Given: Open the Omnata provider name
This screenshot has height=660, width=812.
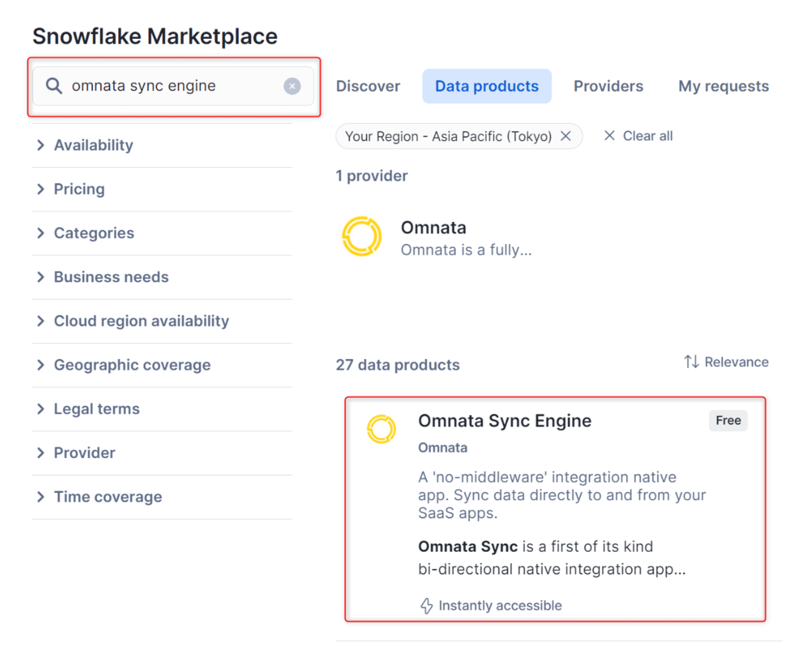Looking at the screenshot, I should tap(433, 227).
